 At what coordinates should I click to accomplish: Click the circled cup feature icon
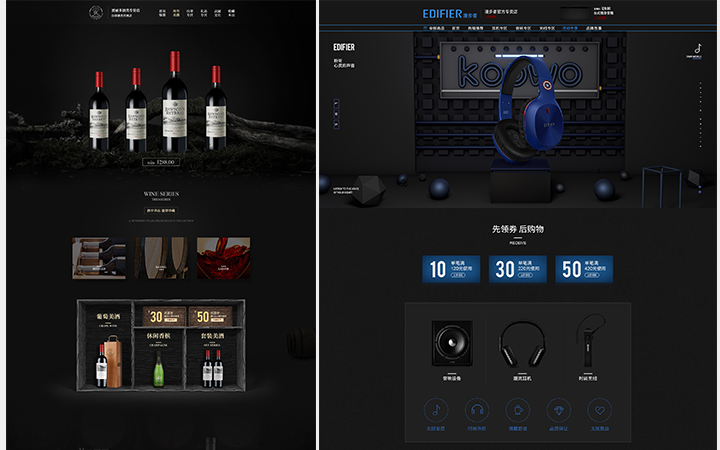pos(518,410)
